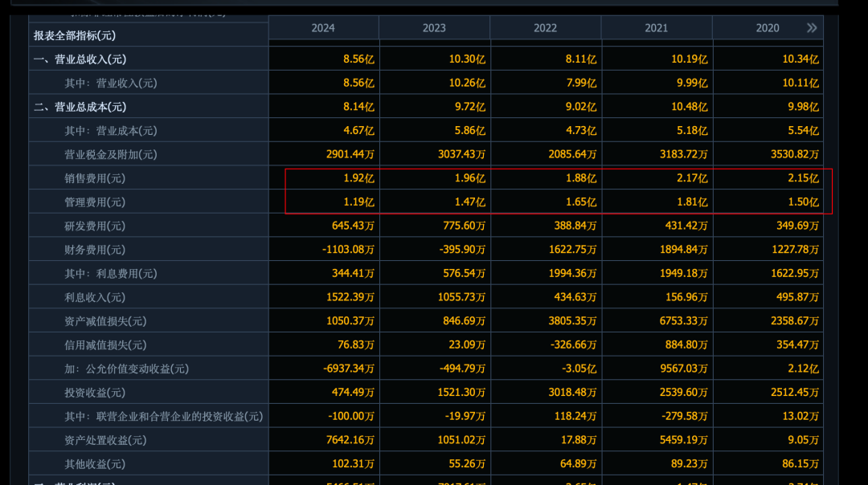Screen dimensions: 868x485
Task: Click 2020 total revenue value 10.34亿
Action: [800, 59]
